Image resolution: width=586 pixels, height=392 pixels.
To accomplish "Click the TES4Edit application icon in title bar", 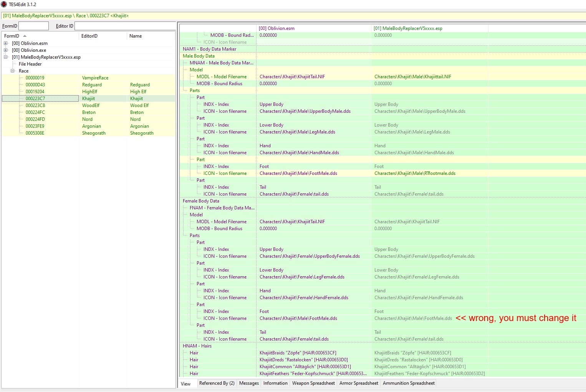I will click(x=4, y=4).
